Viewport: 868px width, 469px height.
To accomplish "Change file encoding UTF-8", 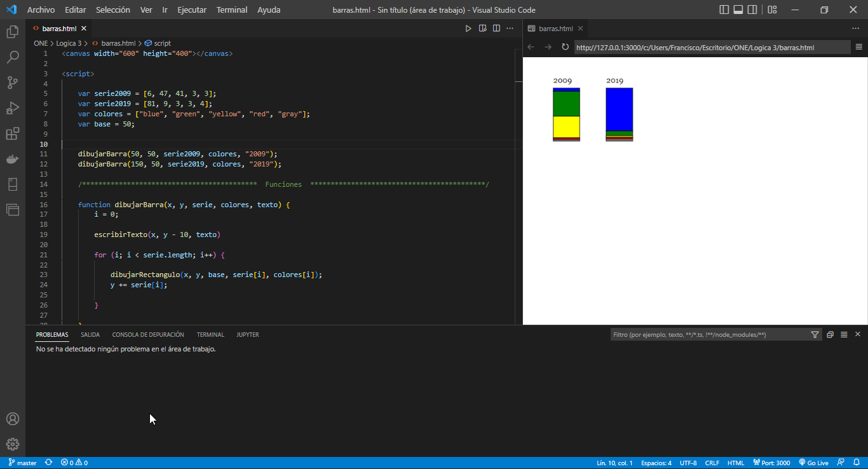I will (x=688, y=463).
